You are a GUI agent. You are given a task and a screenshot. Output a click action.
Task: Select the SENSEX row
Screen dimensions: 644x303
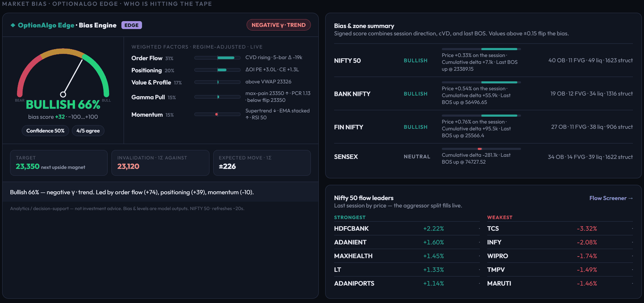[483, 156]
